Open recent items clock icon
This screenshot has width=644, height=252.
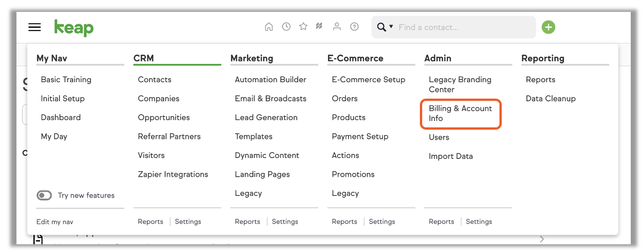click(286, 27)
